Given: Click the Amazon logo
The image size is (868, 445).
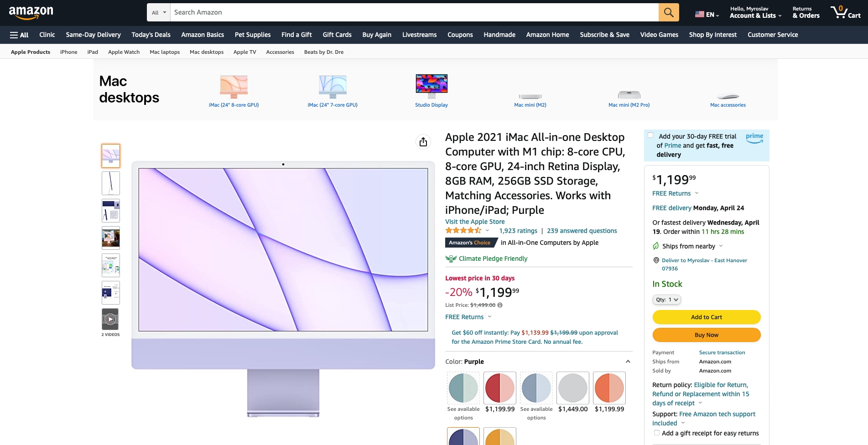Looking at the screenshot, I should pyautogui.click(x=31, y=12).
